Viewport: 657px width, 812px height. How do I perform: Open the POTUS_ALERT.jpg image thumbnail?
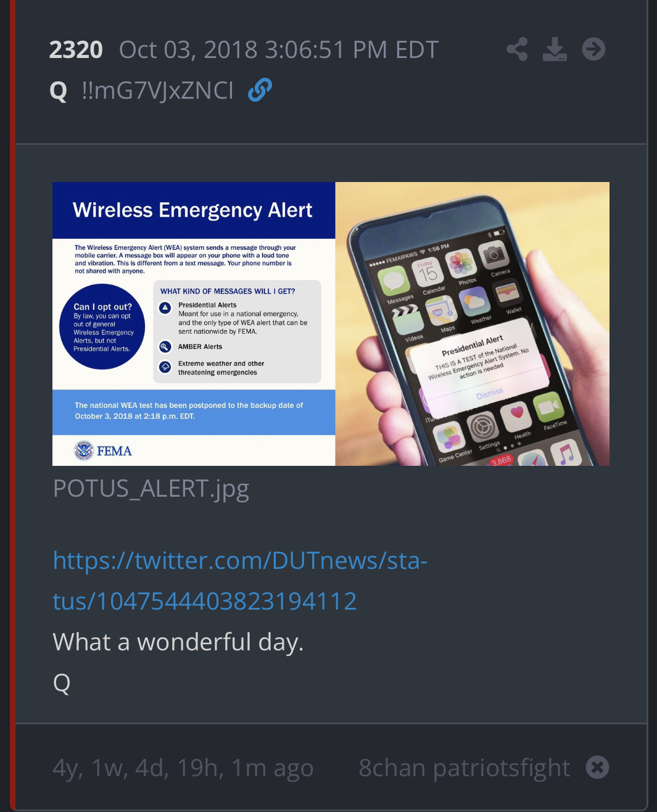331,324
